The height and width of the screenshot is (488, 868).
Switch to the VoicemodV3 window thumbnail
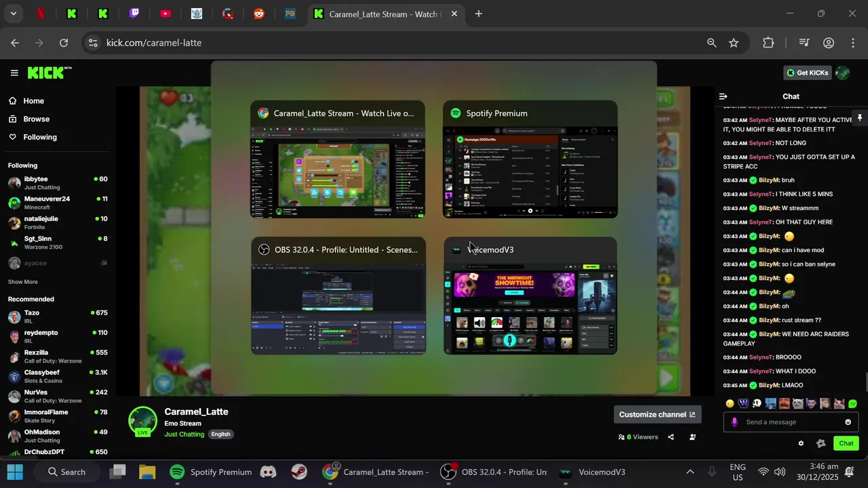coord(530,296)
